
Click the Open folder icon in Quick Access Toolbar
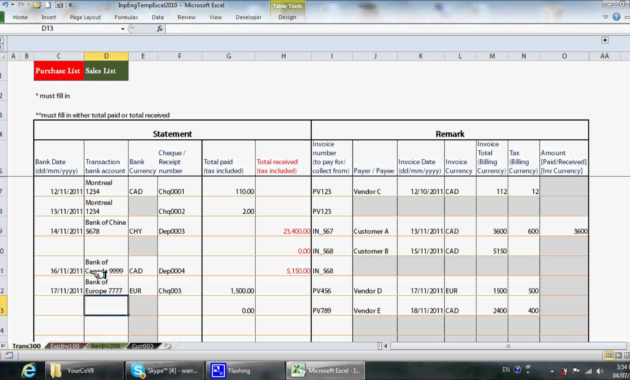tap(37, 5)
